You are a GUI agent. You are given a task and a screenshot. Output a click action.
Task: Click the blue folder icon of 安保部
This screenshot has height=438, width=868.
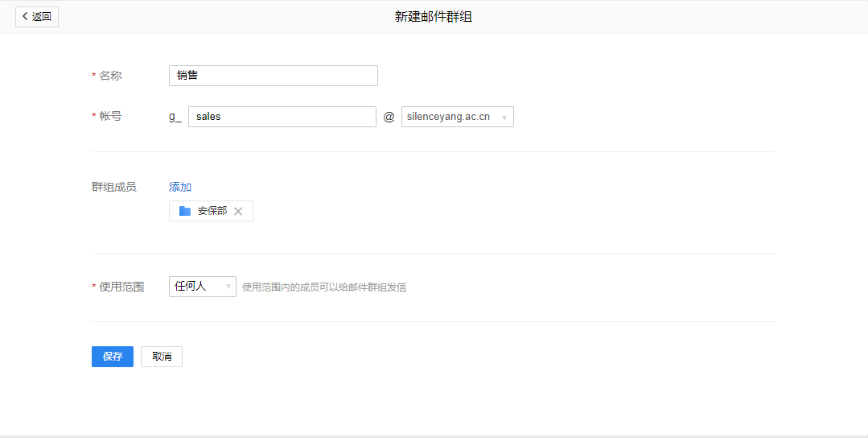point(185,211)
